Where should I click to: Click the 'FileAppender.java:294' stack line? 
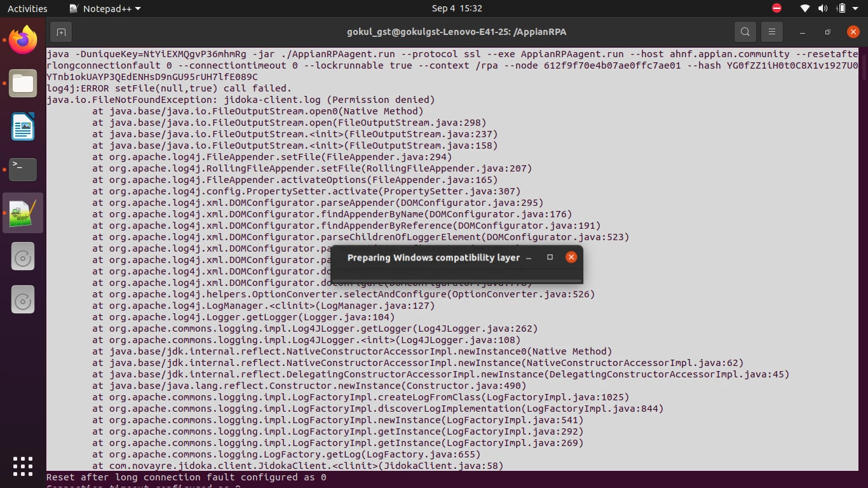point(272,157)
